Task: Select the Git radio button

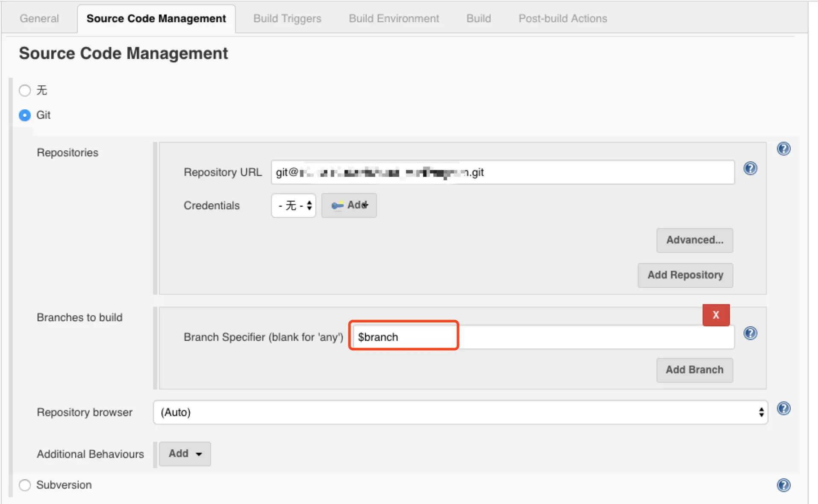Action: coord(25,115)
